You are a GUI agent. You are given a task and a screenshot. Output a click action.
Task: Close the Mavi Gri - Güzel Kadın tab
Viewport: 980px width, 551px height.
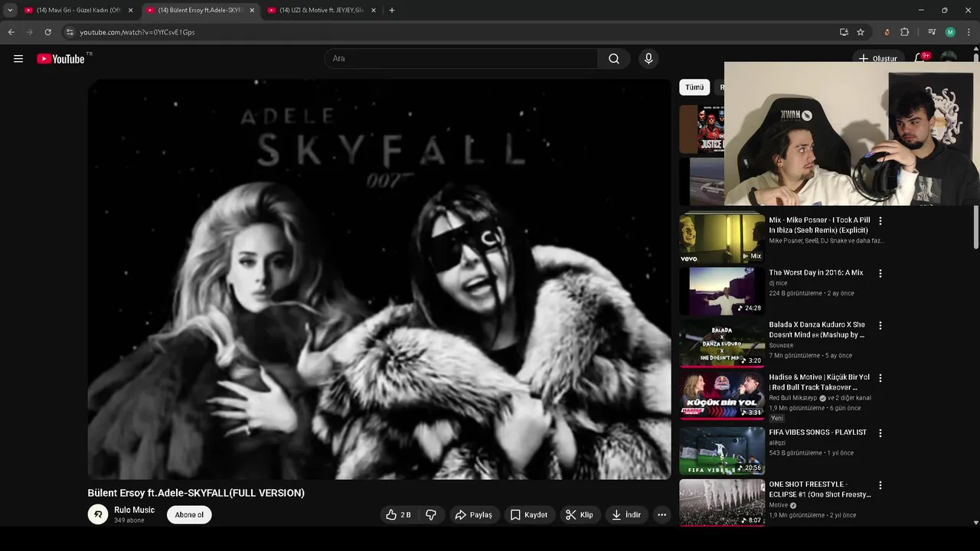(x=130, y=10)
